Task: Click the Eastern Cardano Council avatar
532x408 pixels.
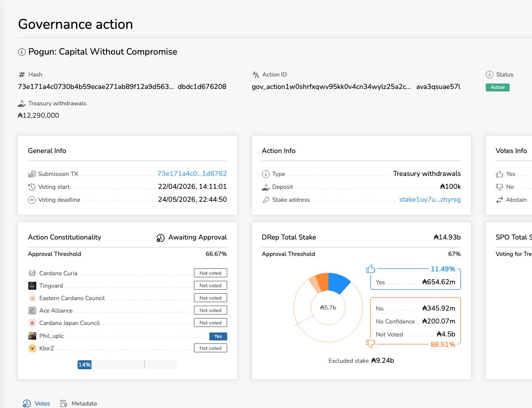Action: [x=32, y=298]
